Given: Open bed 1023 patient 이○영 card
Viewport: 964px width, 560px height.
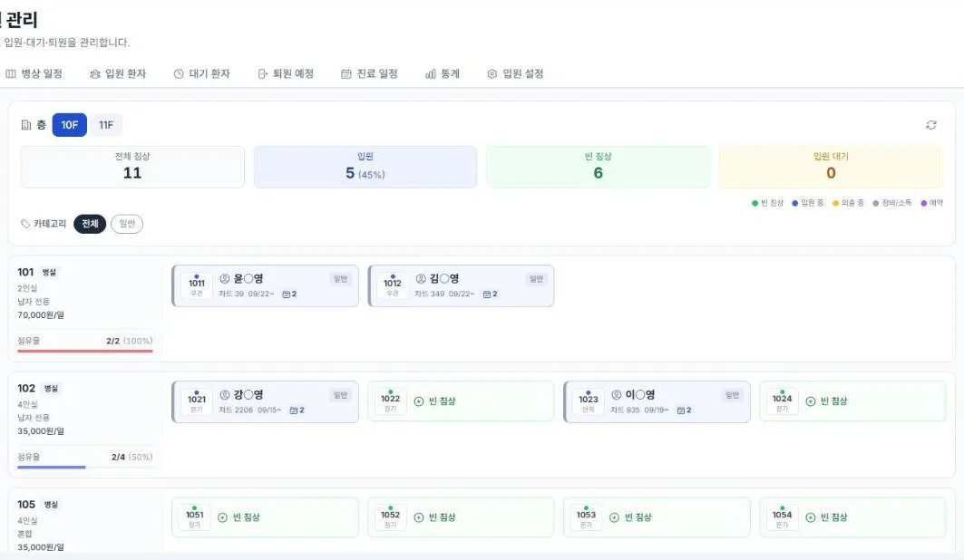Looking at the screenshot, I should (657, 401).
